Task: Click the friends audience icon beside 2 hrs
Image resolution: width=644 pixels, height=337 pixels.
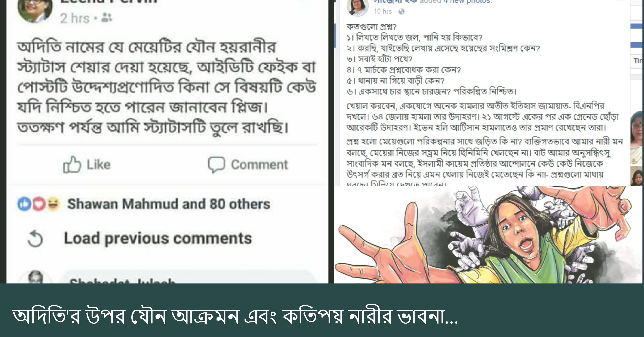Action: (107, 18)
